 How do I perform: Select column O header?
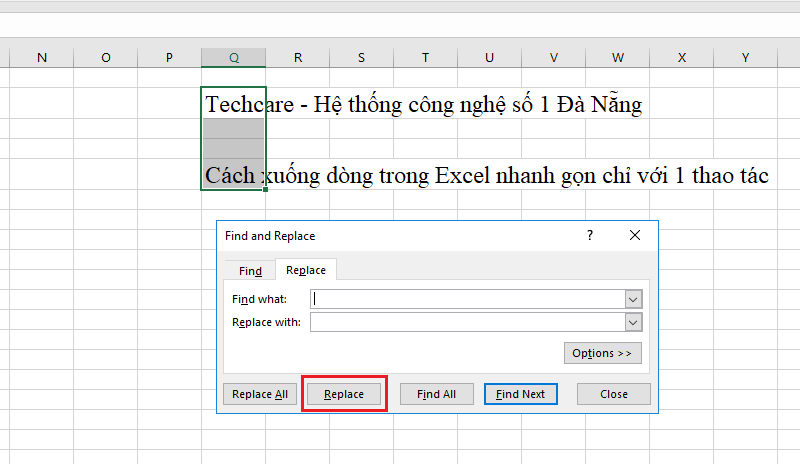tap(106, 58)
